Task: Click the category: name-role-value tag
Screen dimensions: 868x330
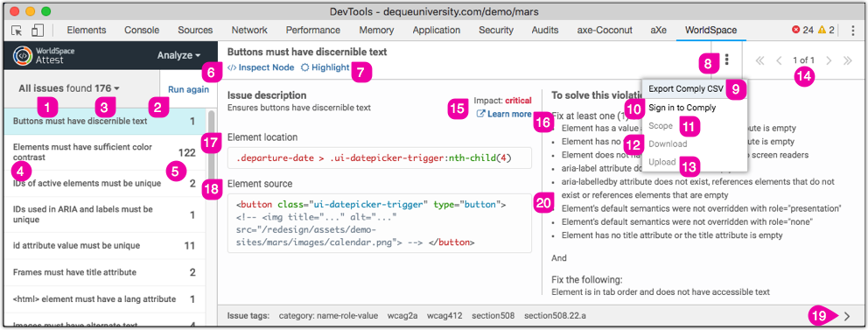Action: tap(328, 316)
